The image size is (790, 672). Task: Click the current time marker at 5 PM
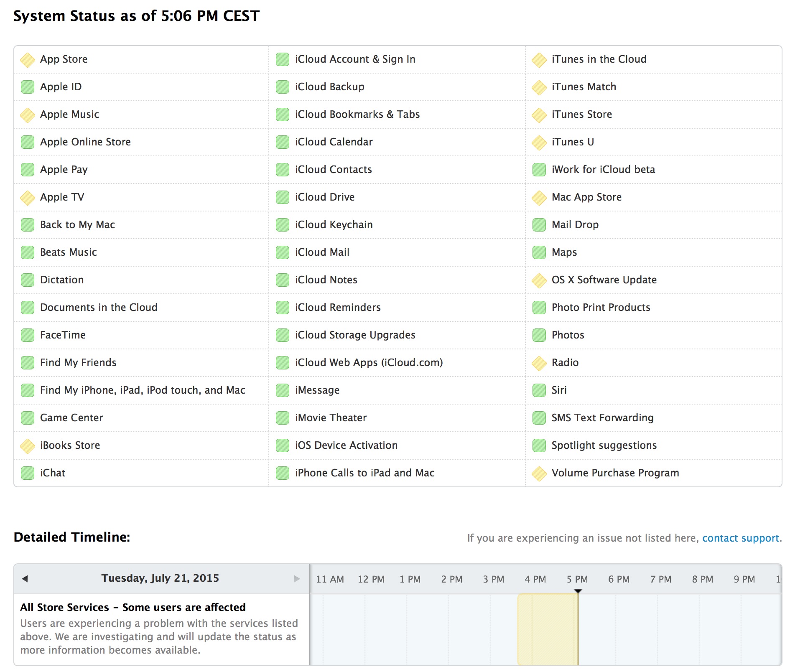pyautogui.click(x=578, y=591)
